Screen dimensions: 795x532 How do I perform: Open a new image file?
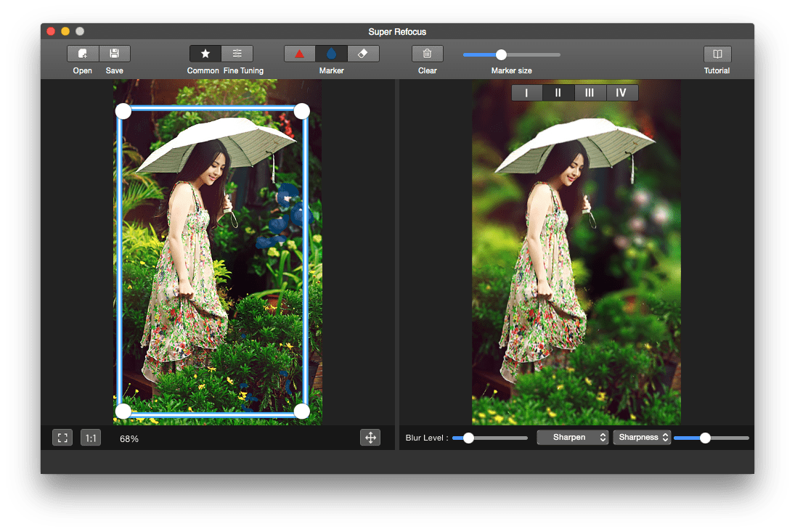[x=82, y=53]
